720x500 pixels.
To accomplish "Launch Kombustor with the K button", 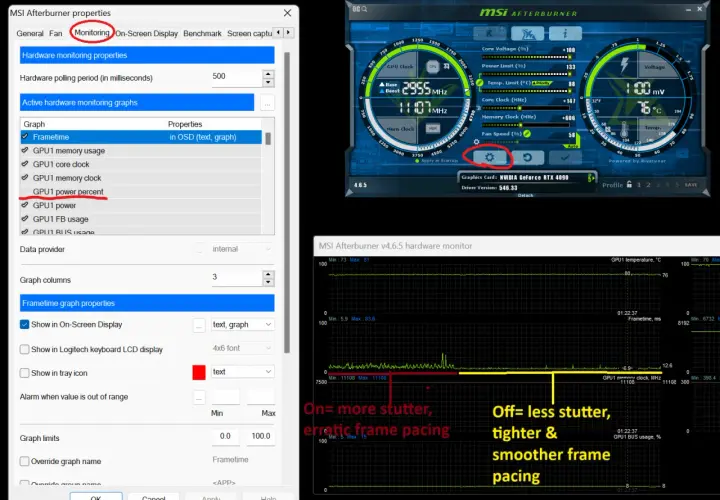I will click(489, 33).
